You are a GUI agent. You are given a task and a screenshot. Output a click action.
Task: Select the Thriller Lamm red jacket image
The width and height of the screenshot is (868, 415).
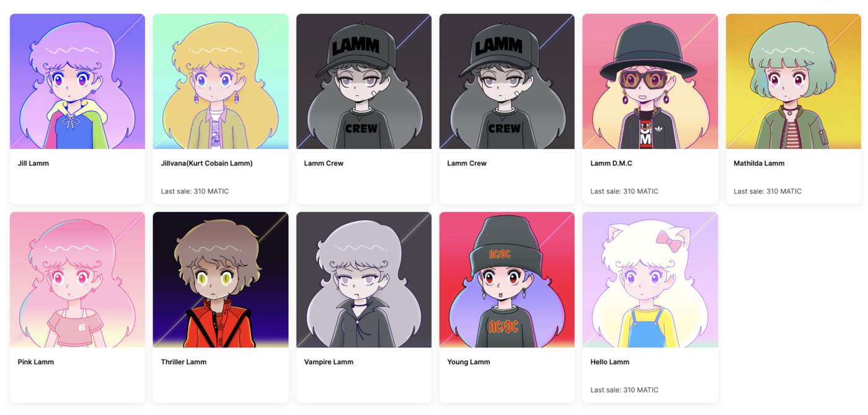tap(221, 280)
